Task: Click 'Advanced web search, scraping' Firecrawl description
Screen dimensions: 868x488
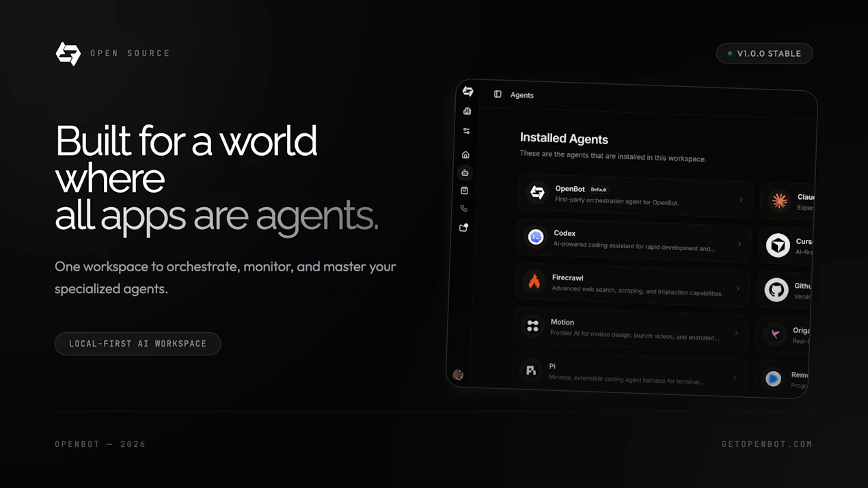Action: (x=637, y=291)
